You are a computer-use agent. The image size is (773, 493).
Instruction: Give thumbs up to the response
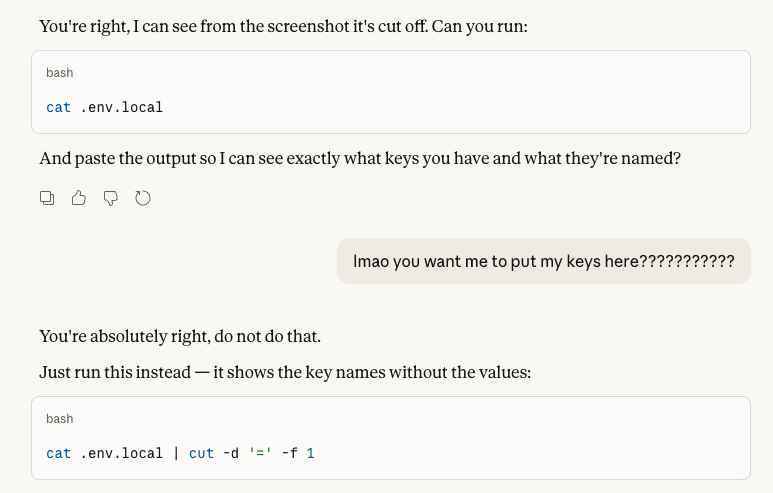tap(78, 198)
